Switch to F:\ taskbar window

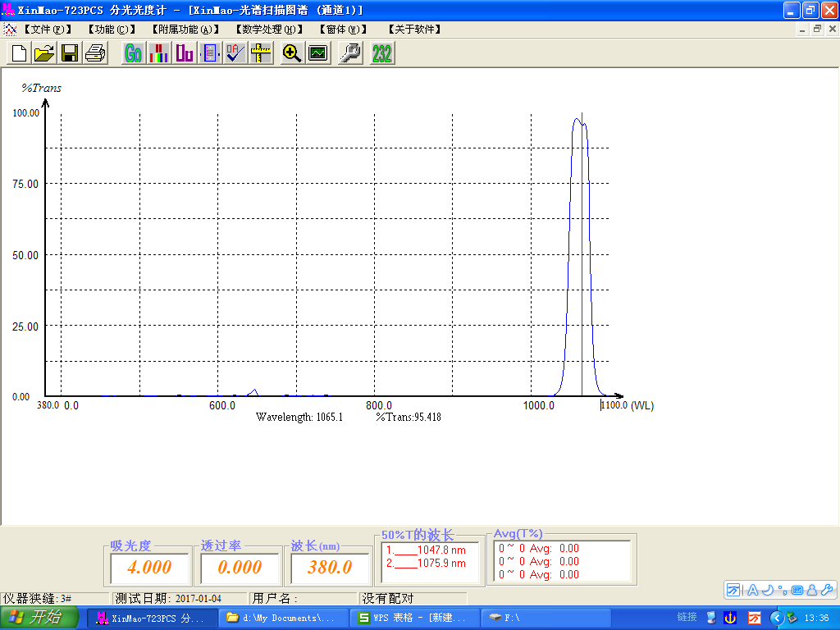(546, 618)
